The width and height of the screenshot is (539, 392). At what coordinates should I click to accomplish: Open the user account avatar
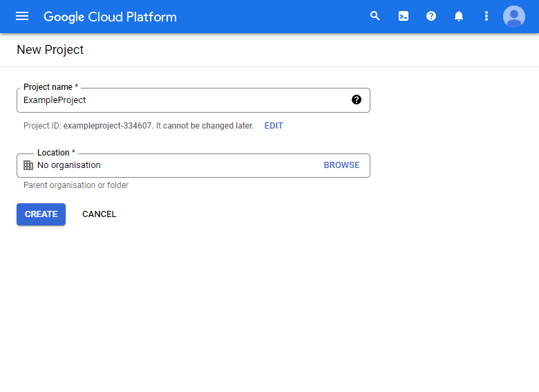(x=514, y=17)
